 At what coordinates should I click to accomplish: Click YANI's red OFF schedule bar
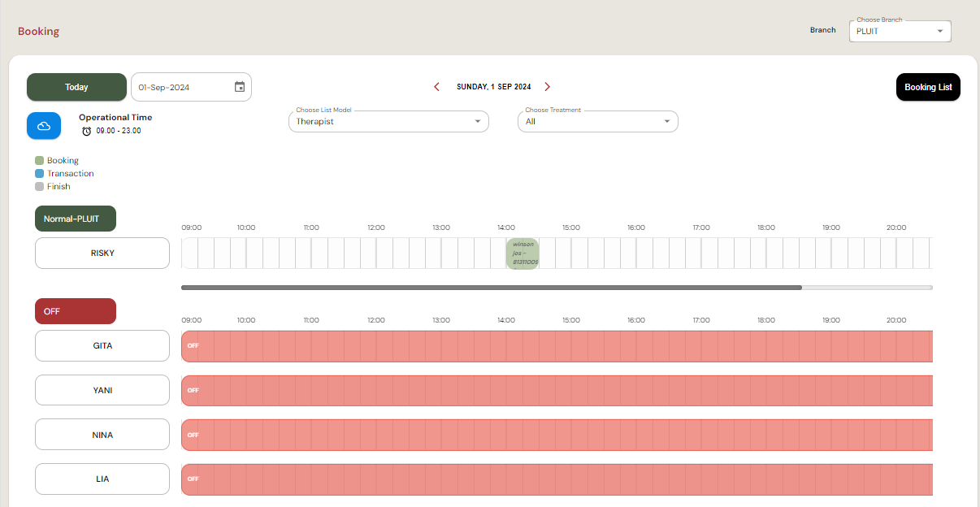click(x=557, y=391)
